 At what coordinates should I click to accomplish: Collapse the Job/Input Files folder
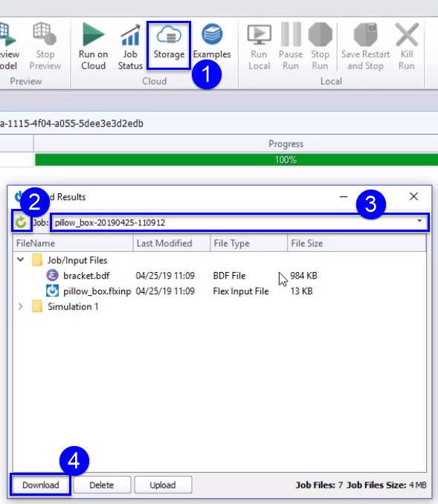pos(21,259)
